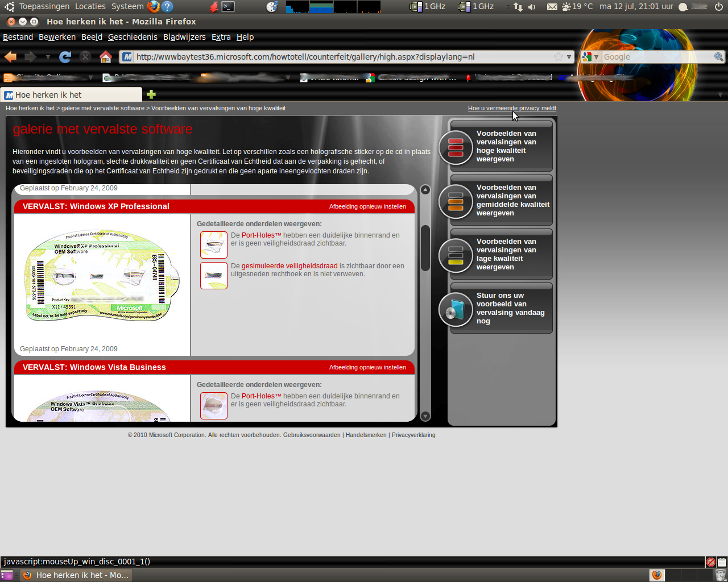
Task: Reload the page with the refresh icon
Action: pos(65,57)
